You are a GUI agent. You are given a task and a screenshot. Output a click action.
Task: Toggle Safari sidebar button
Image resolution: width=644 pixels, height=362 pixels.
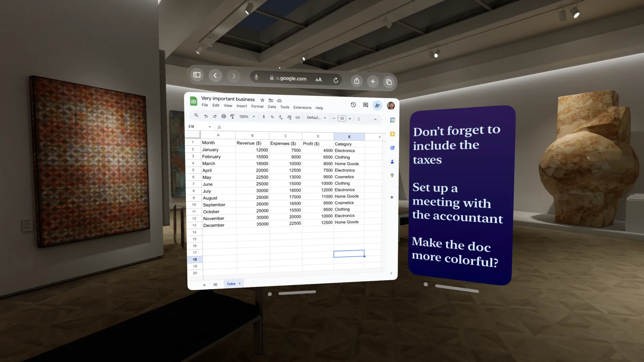click(x=197, y=75)
